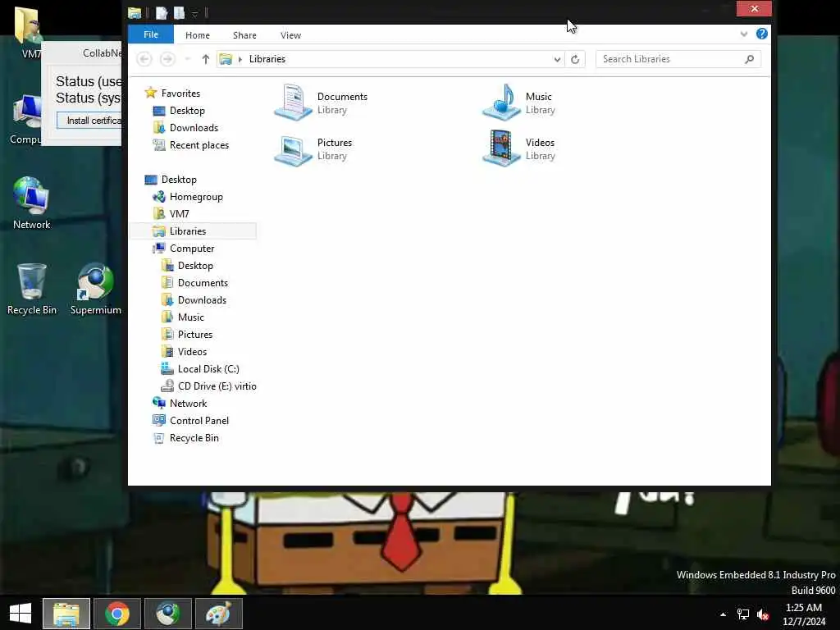Expand the ribbon with chevron
Image resolution: width=840 pixels, height=630 pixels.
click(743, 34)
